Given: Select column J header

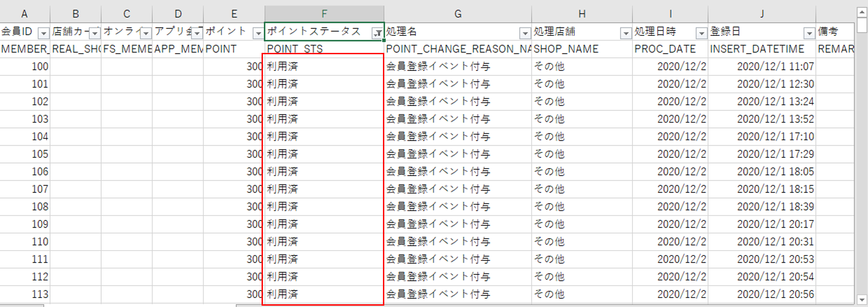Looking at the screenshot, I should (x=761, y=14).
